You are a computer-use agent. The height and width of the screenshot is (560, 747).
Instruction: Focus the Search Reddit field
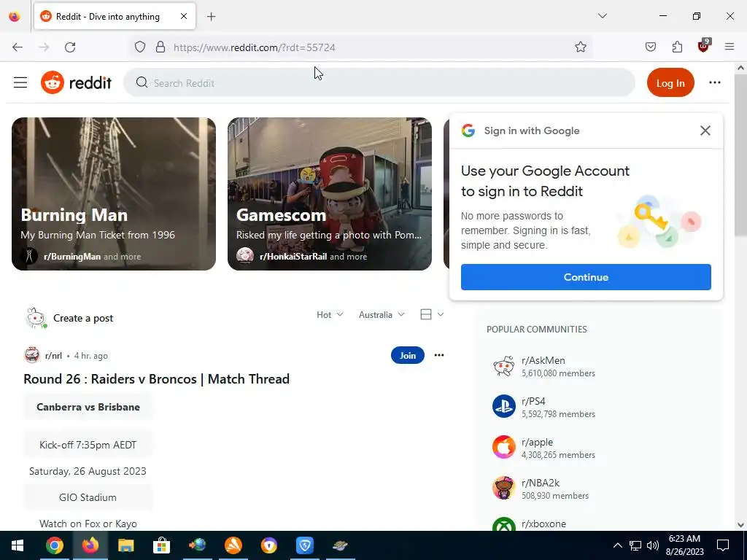click(379, 83)
